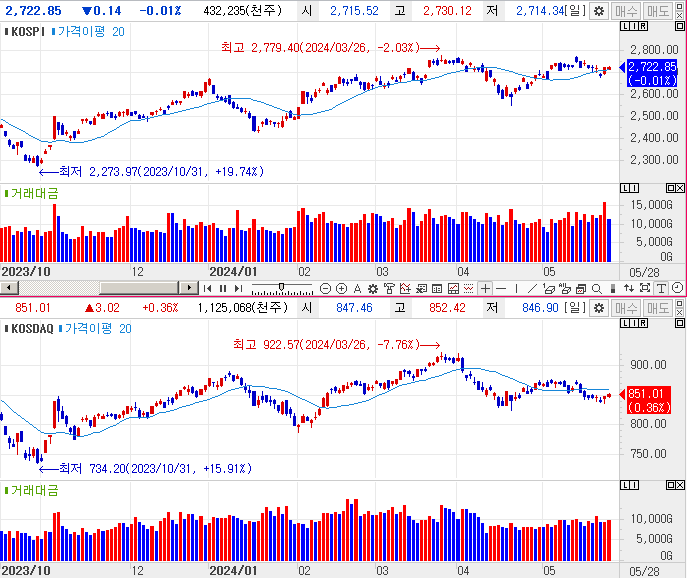
Task: Select the vertical line drawing tool
Action: [517, 288]
